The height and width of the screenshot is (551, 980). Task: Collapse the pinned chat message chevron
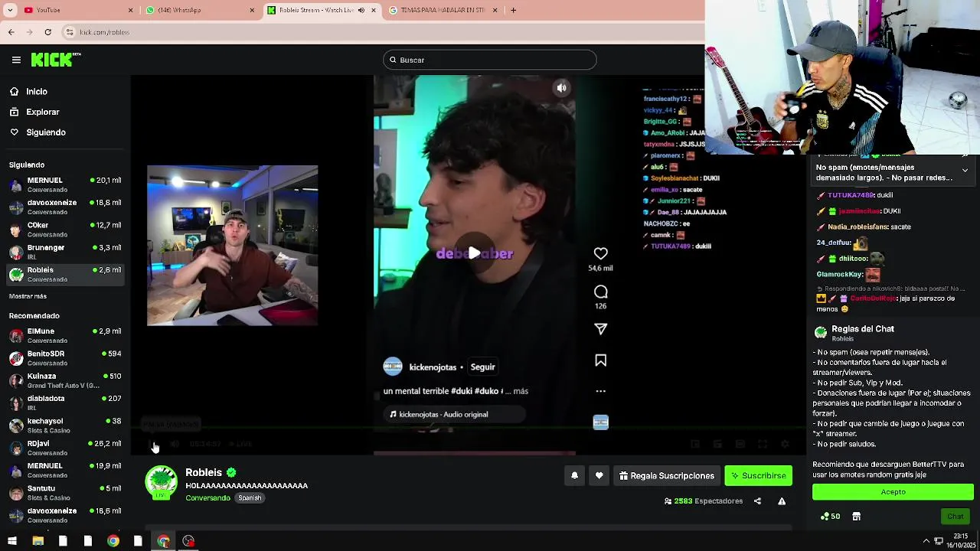pos(965,171)
